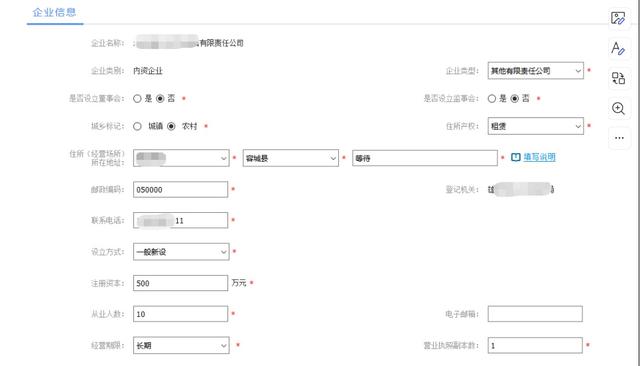The image size is (640, 366).
Task: Select 是 for 是否设立董事会
Action: pyautogui.click(x=137, y=99)
